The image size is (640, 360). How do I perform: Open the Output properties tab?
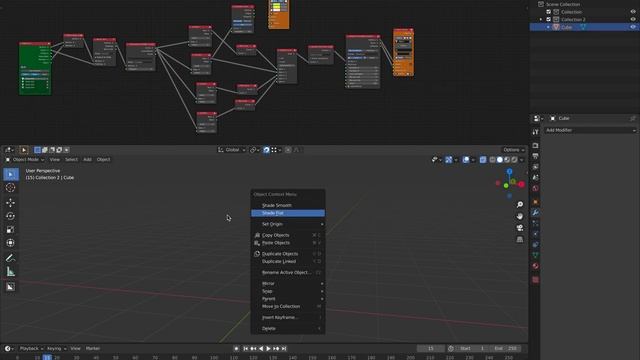tap(536, 156)
